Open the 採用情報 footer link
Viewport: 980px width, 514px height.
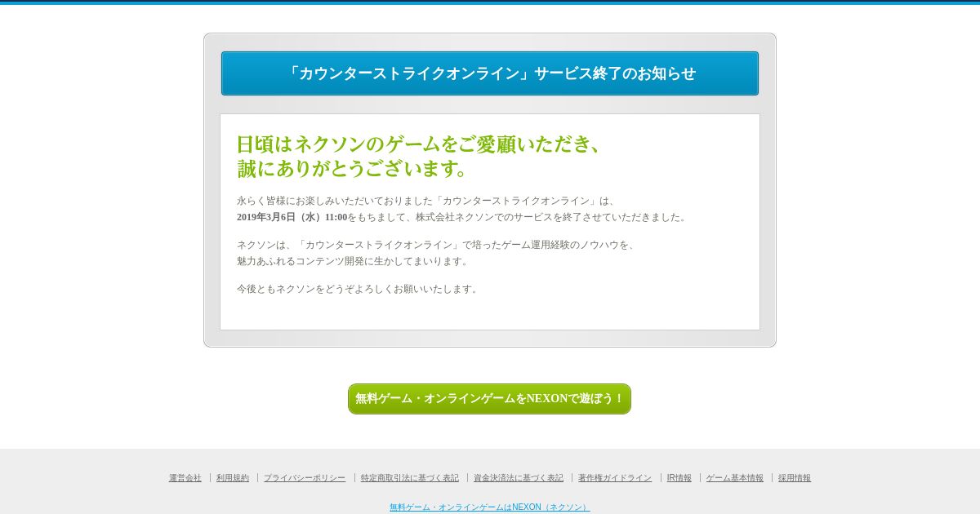[795, 478]
